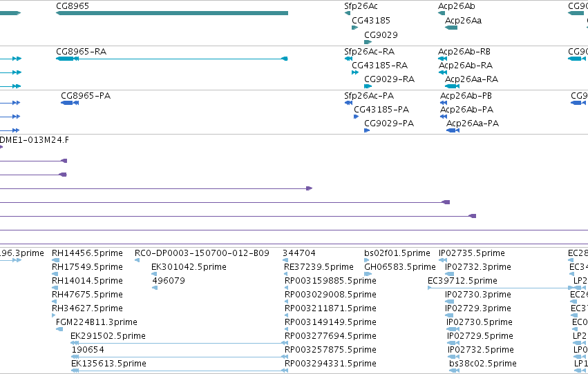588x374 pixels.
Task: Click the bs02f01.5prime EST label
Action: [397, 253]
